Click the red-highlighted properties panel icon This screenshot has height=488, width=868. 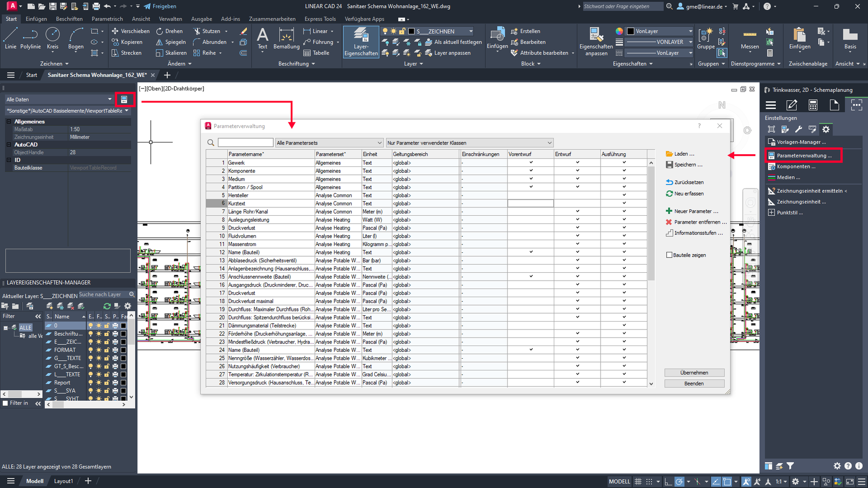tap(124, 100)
